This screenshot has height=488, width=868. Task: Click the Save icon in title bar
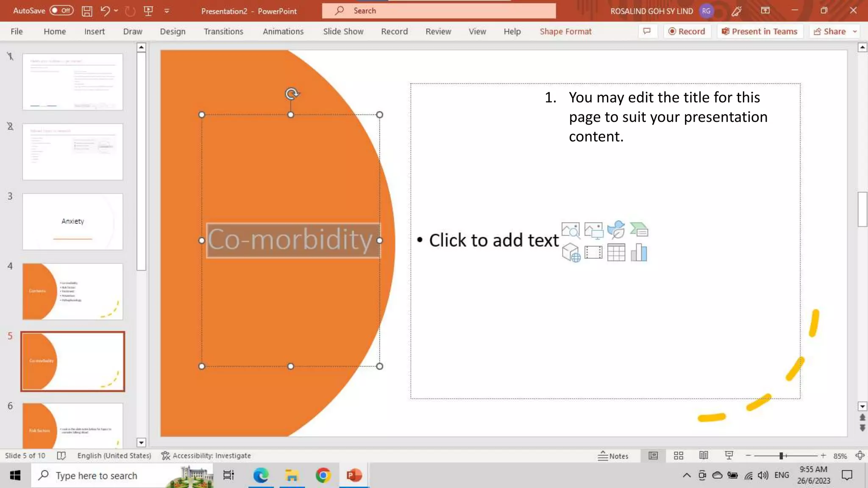87,11
